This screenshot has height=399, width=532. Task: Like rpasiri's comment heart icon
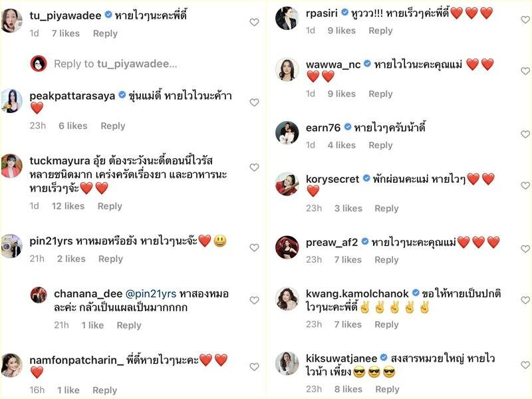click(x=525, y=20)
